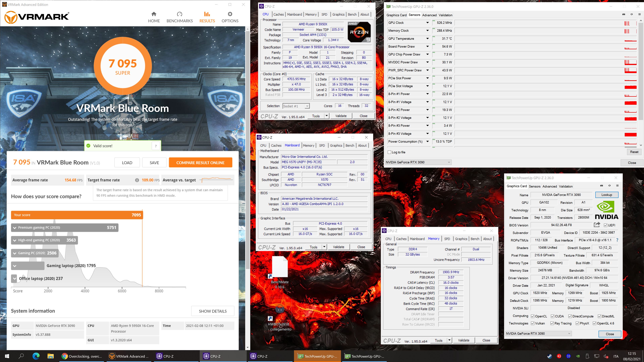Open Windows Start menu
Viewport: 644px width, 362px height.
tap(7, 356)
